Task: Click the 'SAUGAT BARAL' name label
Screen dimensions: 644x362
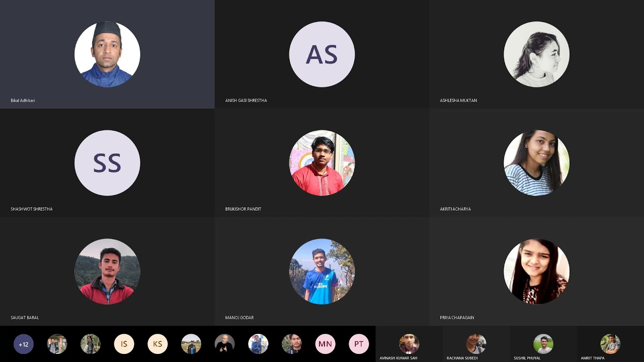Action: pyautogui.click(x=25, y=318)
